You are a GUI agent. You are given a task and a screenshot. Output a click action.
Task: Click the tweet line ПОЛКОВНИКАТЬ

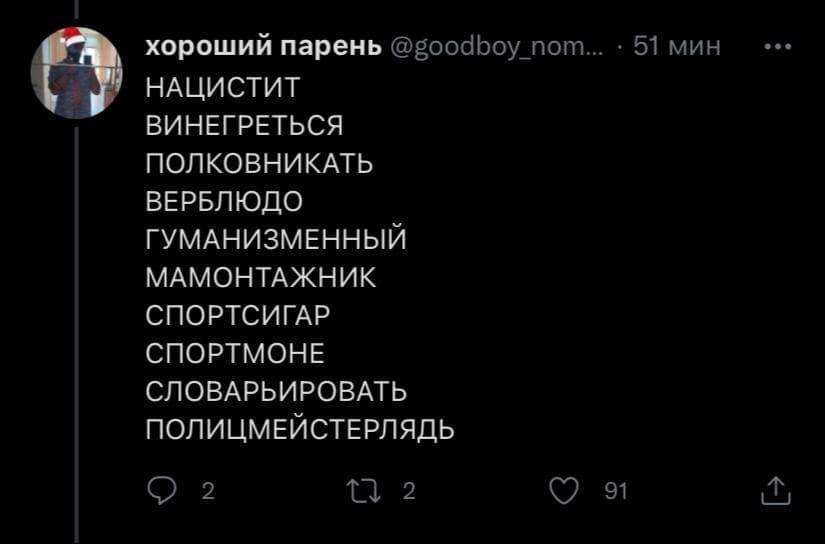[259, 165]
